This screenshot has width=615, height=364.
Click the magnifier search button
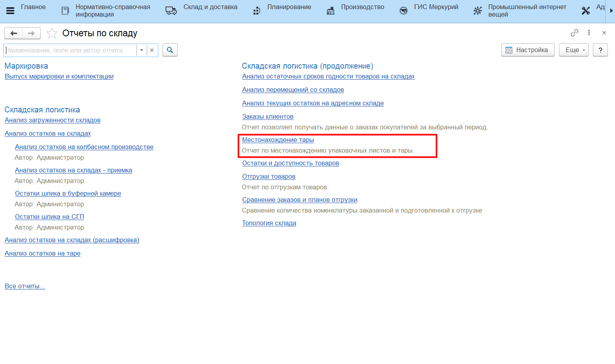click(x=170, y=50)
